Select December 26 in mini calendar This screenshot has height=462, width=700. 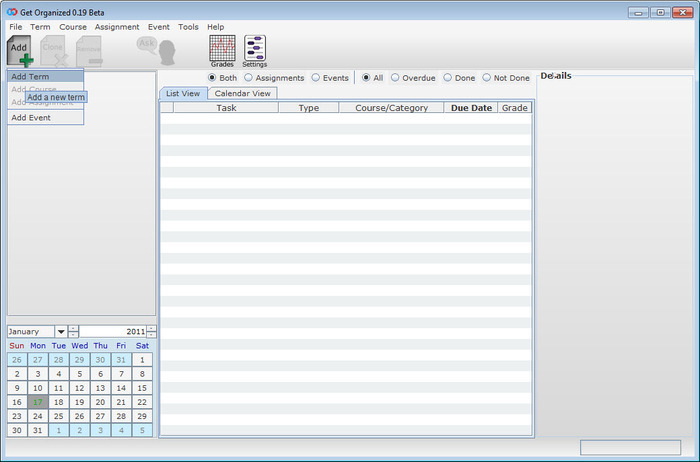[x=17, y=360]
